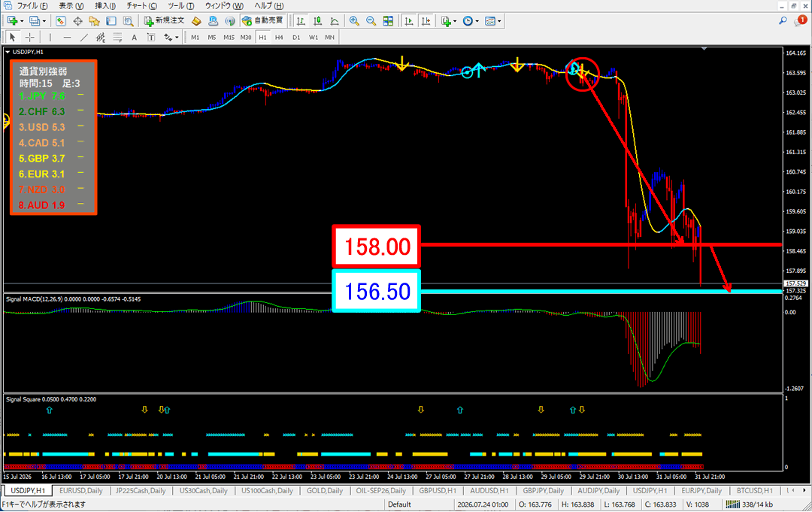Toggle 自動売買 auto trading
The width and height of the screenshot is (812, 512).
pos(262,21)
